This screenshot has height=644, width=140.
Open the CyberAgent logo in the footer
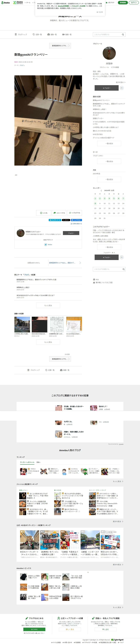(x=117, y=640)
